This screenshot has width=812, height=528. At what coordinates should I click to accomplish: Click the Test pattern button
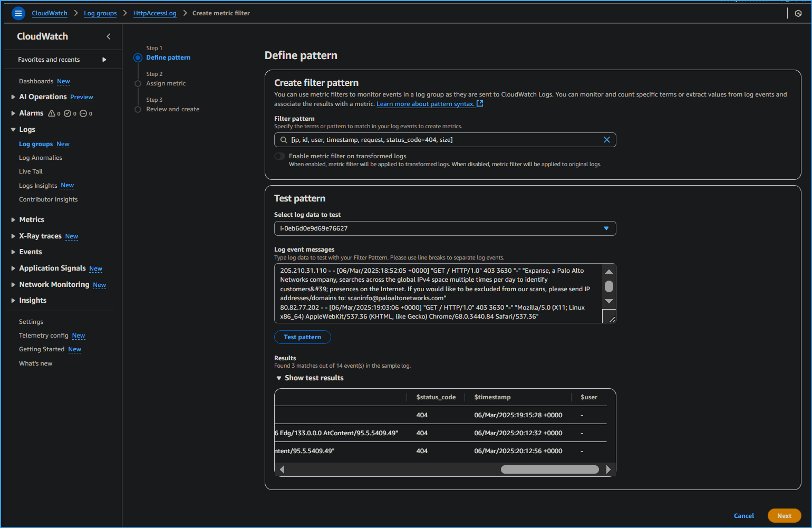tap(302, 337)
